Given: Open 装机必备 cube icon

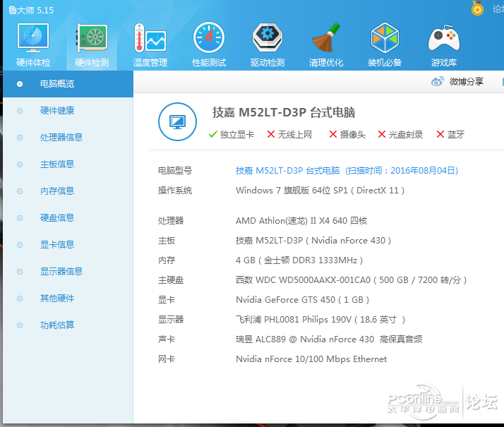Looking at the screenshot, I should pos(385,44).
